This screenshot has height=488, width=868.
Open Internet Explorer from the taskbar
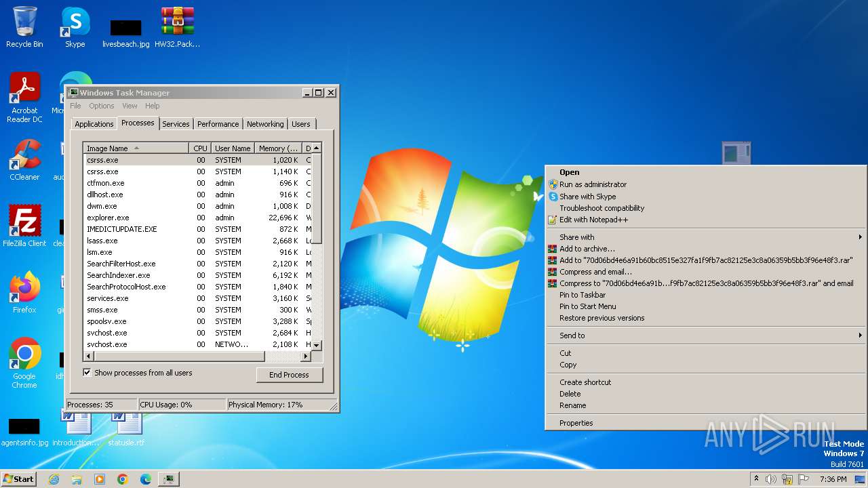(x=54, y=479)
